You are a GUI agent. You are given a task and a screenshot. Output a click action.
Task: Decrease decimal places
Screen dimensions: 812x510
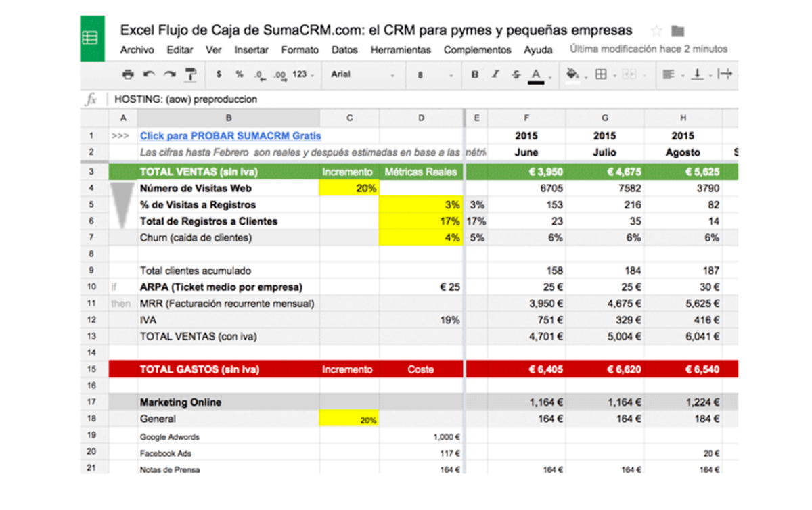(x=259, y=75)
